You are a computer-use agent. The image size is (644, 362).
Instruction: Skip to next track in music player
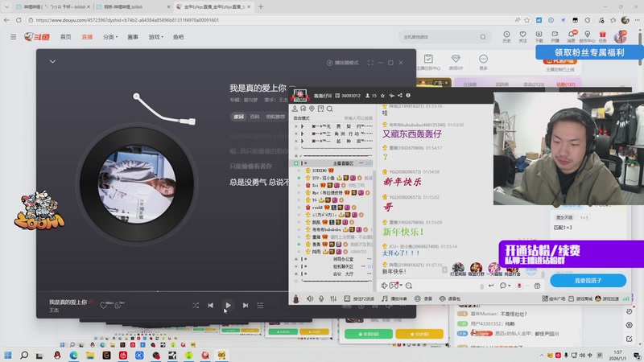point(246,306)
